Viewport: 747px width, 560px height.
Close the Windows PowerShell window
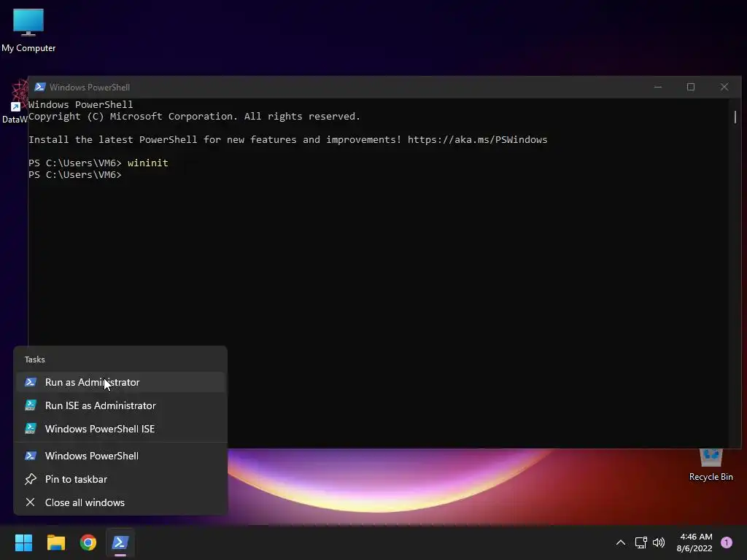[x=724, y=87]
